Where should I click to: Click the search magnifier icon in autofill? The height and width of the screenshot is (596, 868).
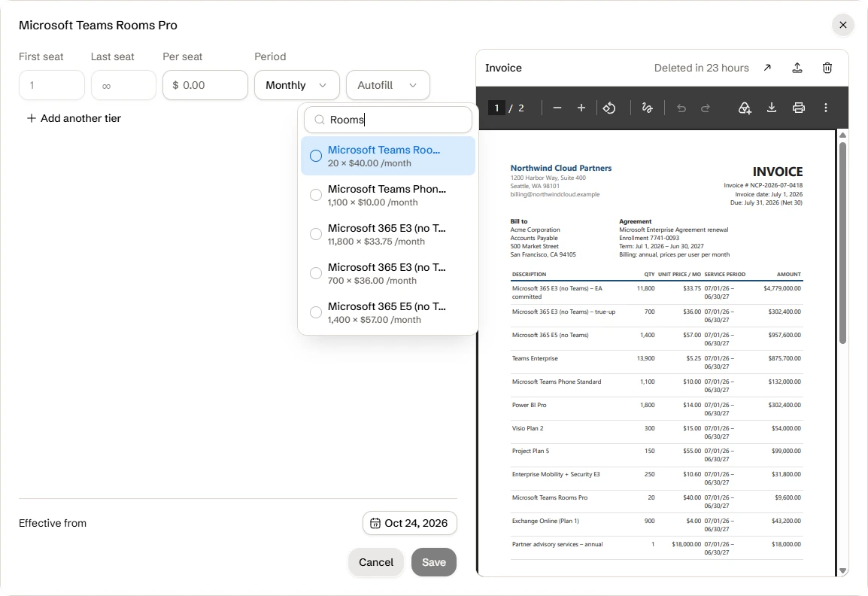coord(320,120)
